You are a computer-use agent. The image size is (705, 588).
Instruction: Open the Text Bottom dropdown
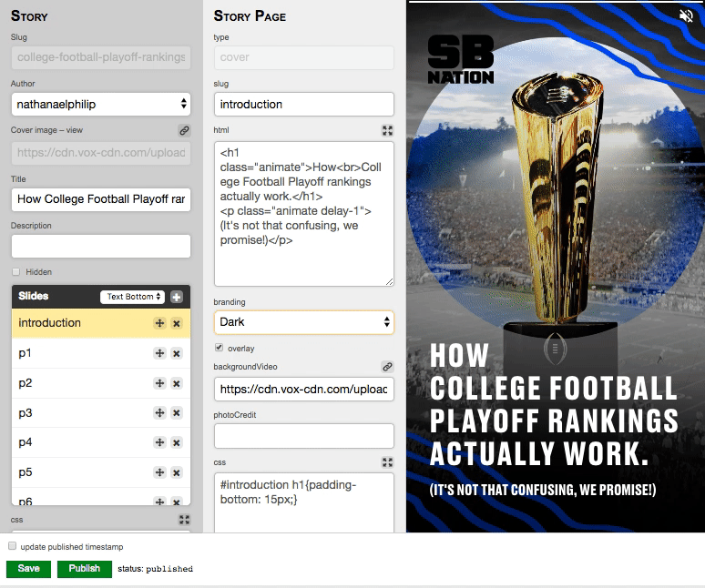click(133, 297)
